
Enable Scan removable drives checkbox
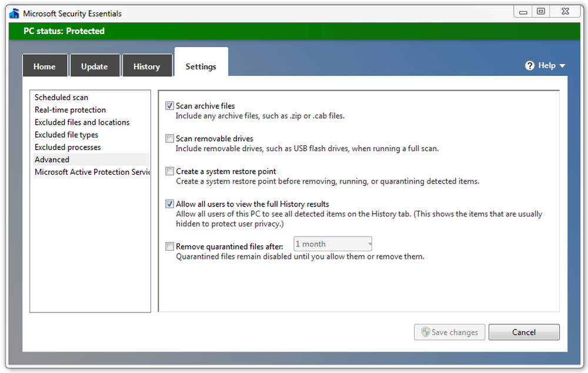point(169,138)
